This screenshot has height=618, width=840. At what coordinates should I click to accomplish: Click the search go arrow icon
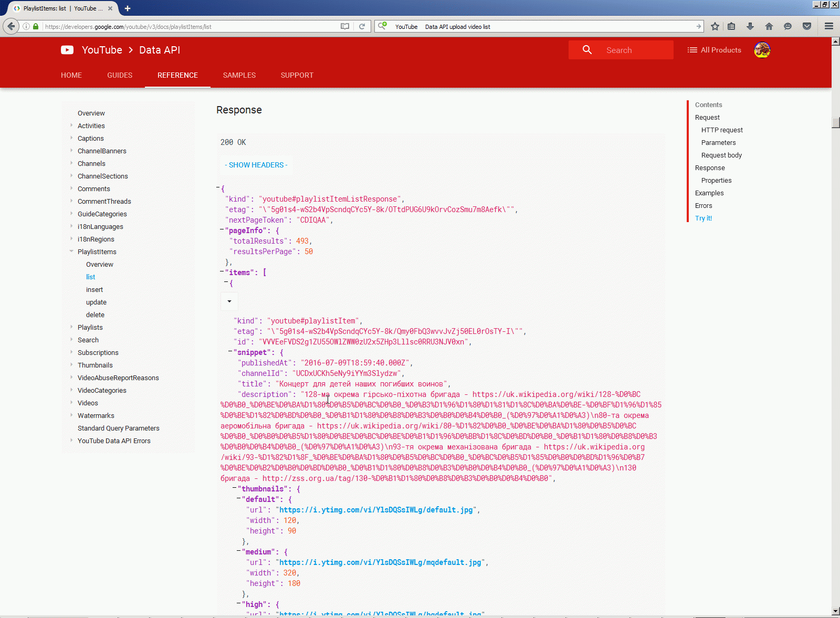pyautogui.click(x=698, y=26)
